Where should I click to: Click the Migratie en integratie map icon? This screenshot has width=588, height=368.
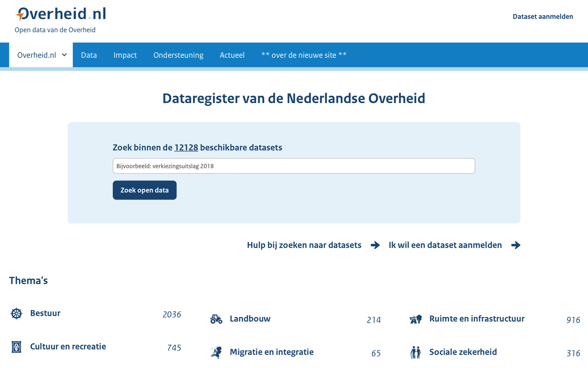point(216,352)
